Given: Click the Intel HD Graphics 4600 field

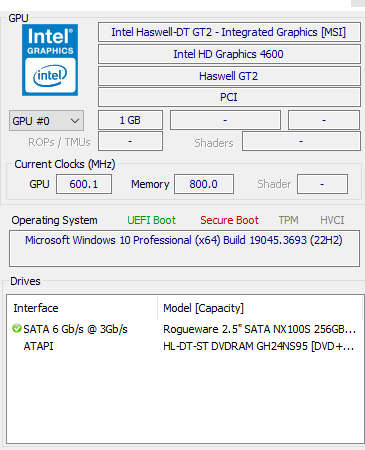Looking at the screenshot, I should click(x=229, y=54).
